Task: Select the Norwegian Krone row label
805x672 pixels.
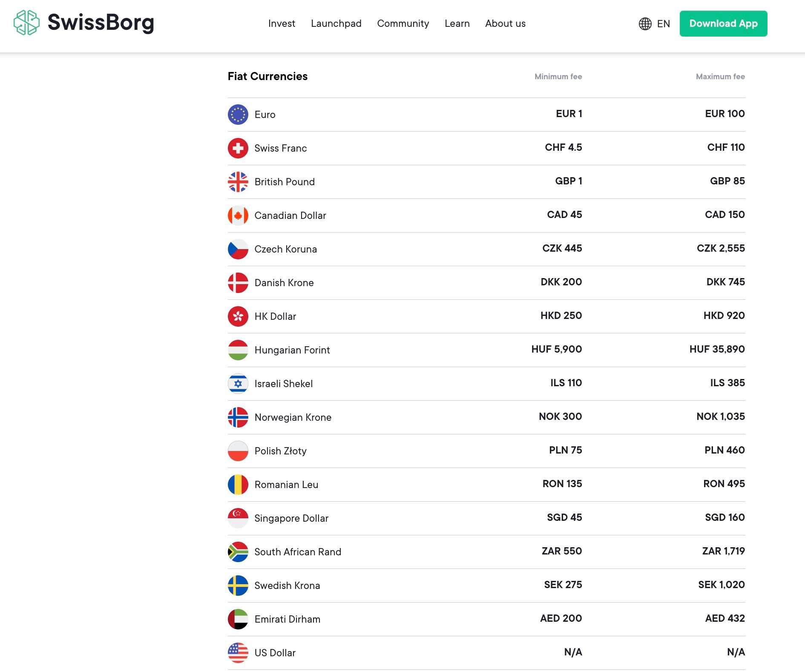Action: point(293,417)
